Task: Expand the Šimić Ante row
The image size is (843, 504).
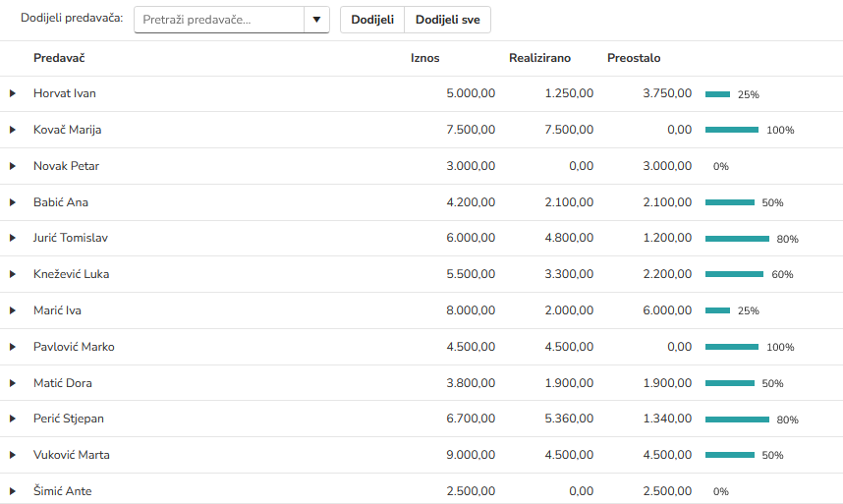Action: click(13, 491)
